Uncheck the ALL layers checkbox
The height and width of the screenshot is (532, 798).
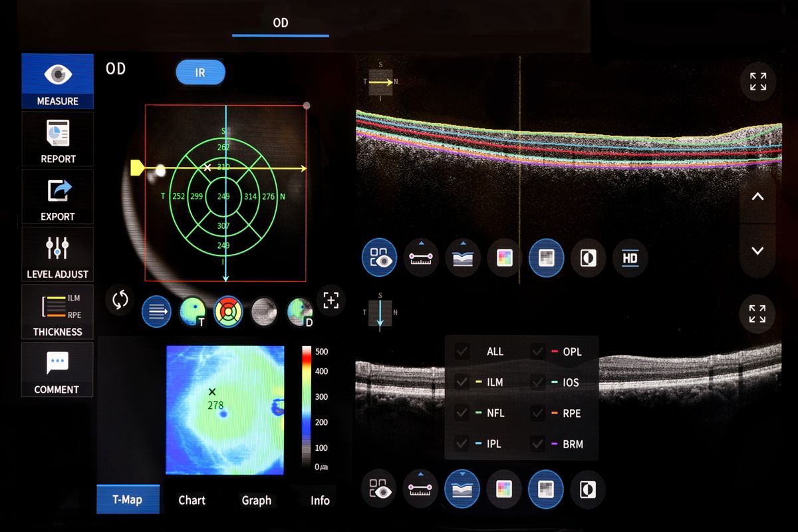[462, 351]
